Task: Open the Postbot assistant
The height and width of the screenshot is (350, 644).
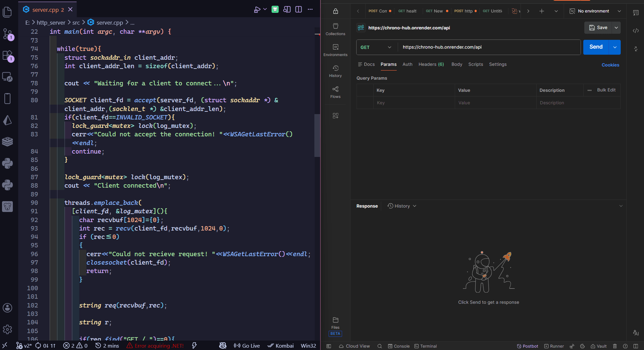Action: [x=528, y=346]
